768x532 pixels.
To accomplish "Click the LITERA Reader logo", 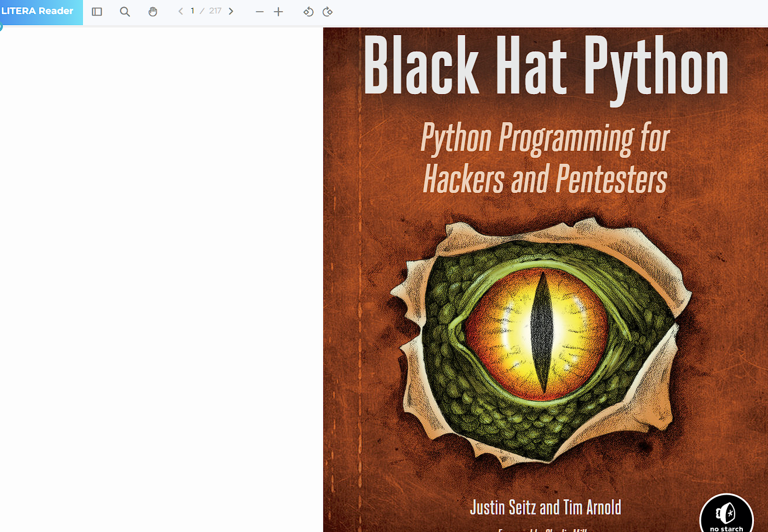I will pos(38,11).
